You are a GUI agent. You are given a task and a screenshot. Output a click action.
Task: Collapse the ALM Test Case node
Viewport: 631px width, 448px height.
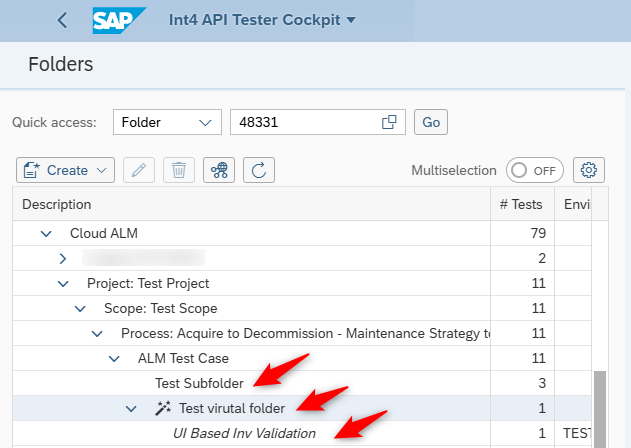coord(114,359)
